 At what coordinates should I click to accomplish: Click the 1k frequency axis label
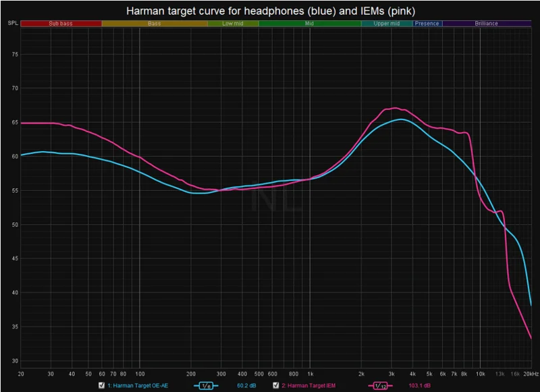[310, 374]
